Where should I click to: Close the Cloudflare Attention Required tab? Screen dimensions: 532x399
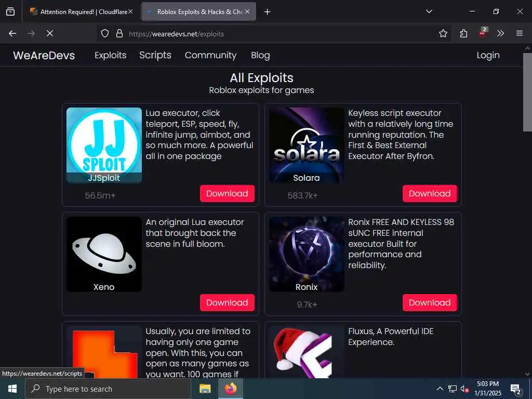[x=130, y=11]
